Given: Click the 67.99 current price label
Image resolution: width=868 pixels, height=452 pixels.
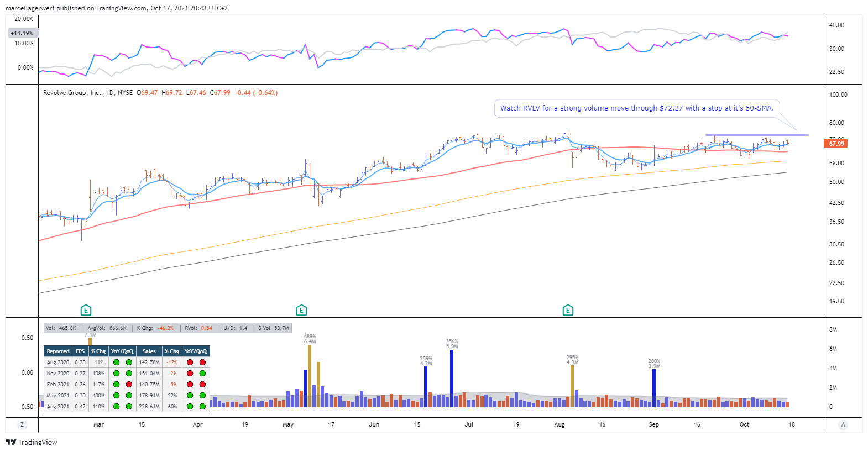Looking at the screenshot, I should 836,144.
